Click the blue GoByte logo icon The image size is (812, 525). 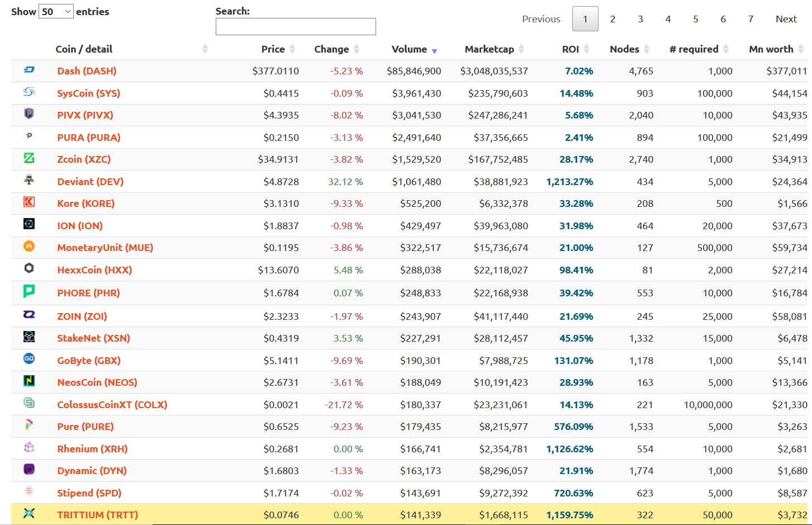coord(29,358)
